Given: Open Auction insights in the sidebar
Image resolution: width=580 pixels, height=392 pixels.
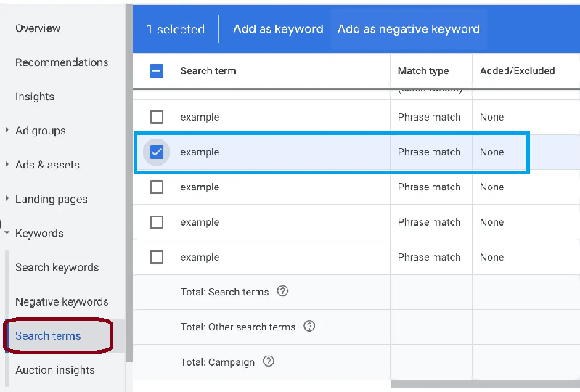Looking at the screenshot, I should [55, 369].
